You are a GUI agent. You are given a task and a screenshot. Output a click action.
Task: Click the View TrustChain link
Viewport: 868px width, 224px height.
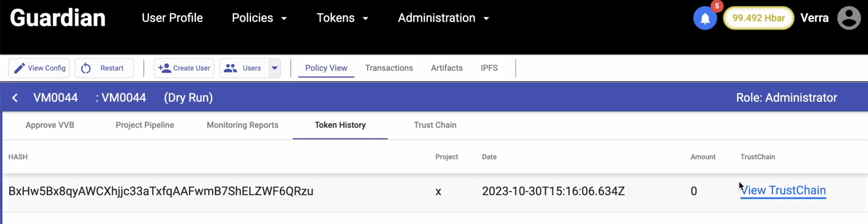tap(783, 191)
